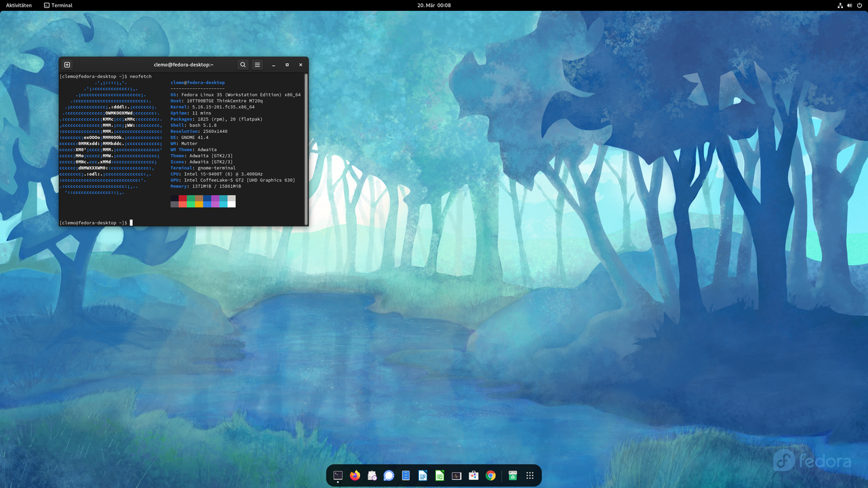This screenshot has height=488, width=868.
Task: Open the Files app from the dock
Action: pyautogui.click(x=406, y=475)
